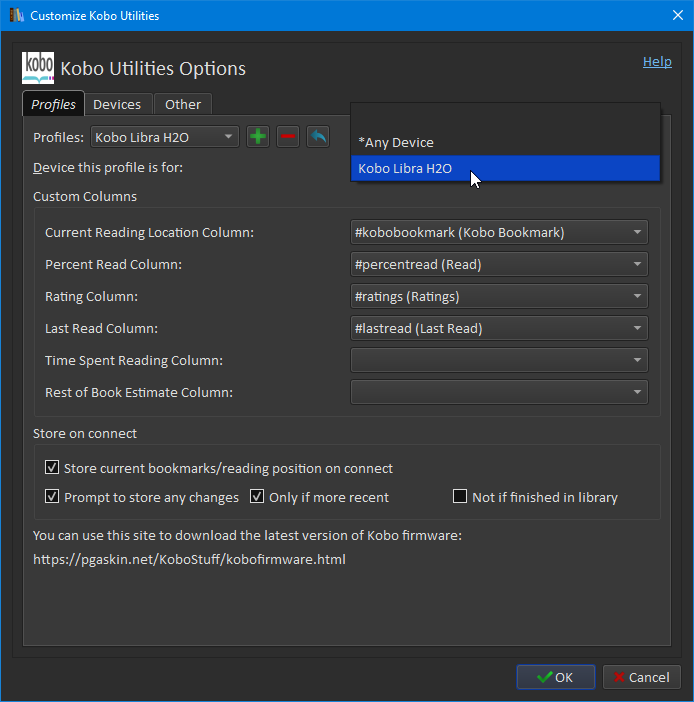This screenshot has height=702, width=694.
Task: Open Rest of Book Estimate Column dropdown
Action: click(499, 392)
